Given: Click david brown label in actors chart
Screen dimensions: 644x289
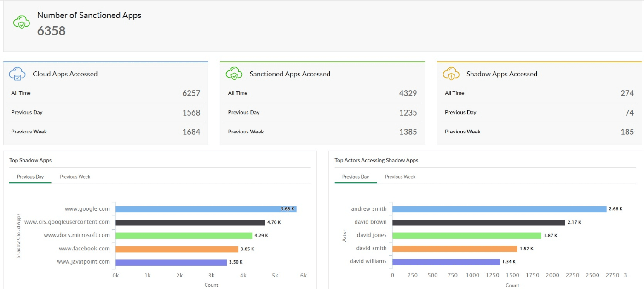Looking at the screenshot, I should 371,222.
